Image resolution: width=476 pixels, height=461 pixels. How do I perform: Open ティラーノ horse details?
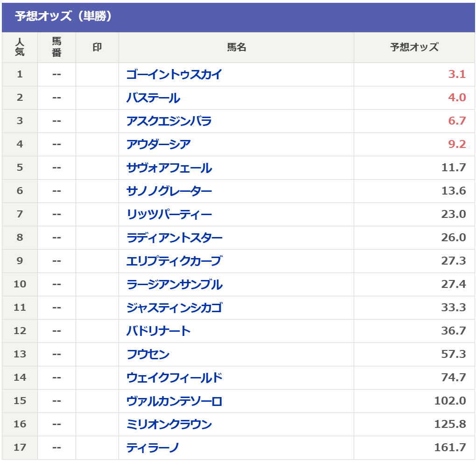point(153,447)
